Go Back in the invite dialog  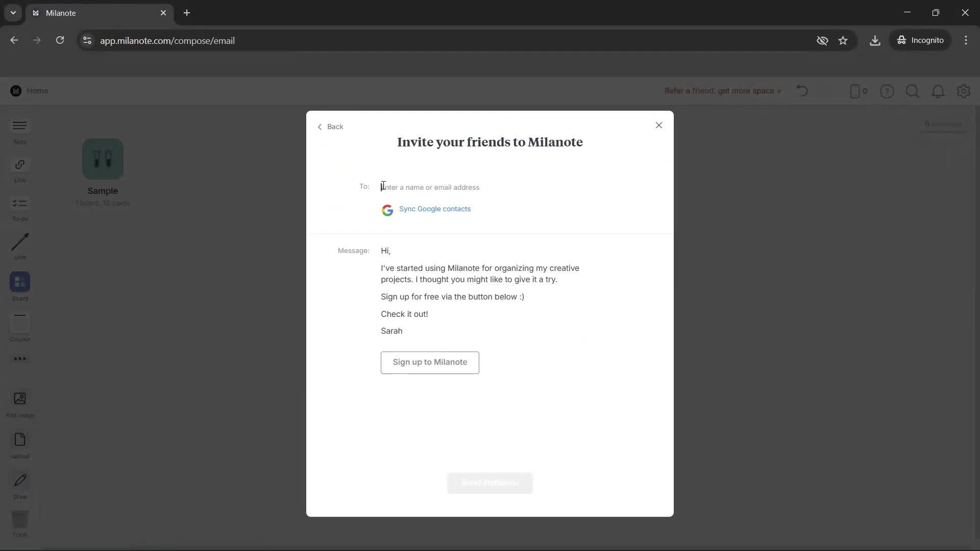point(330,127)
